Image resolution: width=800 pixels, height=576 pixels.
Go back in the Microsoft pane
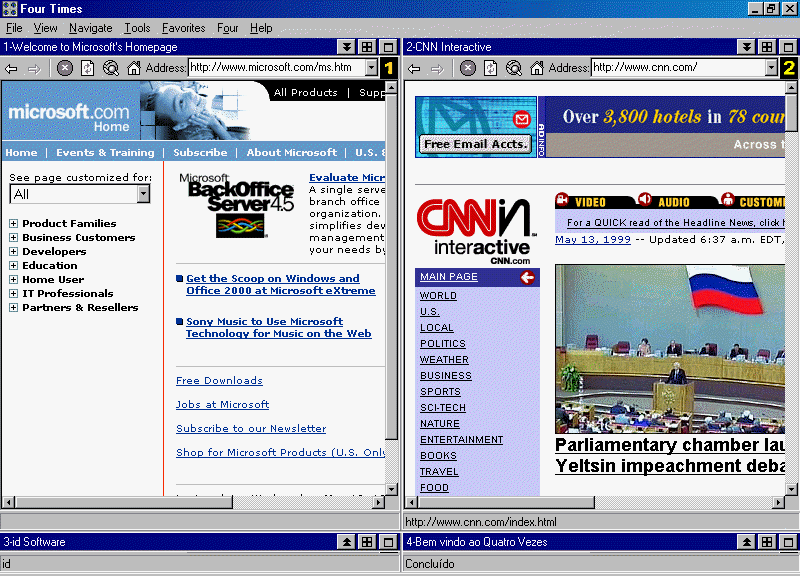[11, 68]
